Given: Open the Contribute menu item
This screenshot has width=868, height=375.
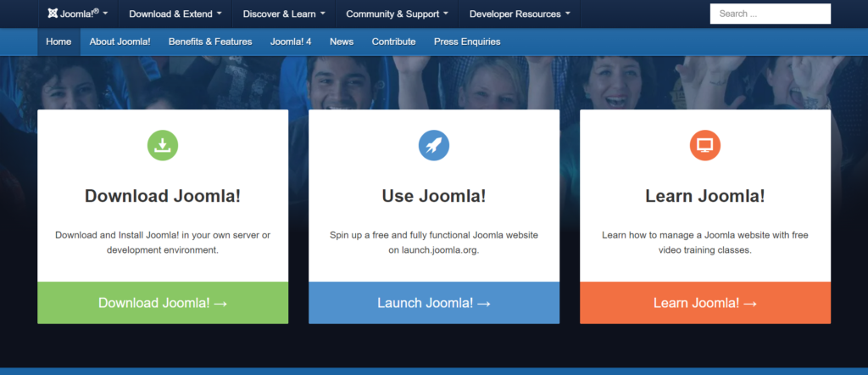Looking at the screenshot, I should 393,42.
